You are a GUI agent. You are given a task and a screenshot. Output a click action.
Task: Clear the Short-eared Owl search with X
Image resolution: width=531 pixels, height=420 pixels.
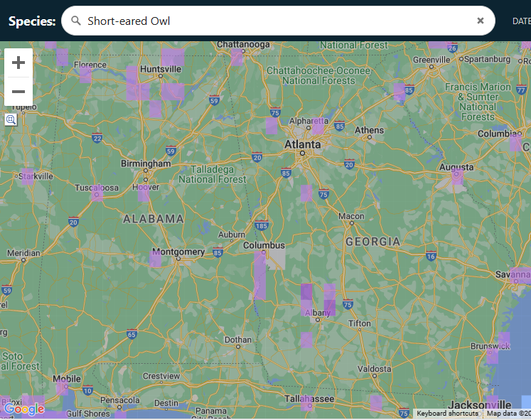[481, 21]
